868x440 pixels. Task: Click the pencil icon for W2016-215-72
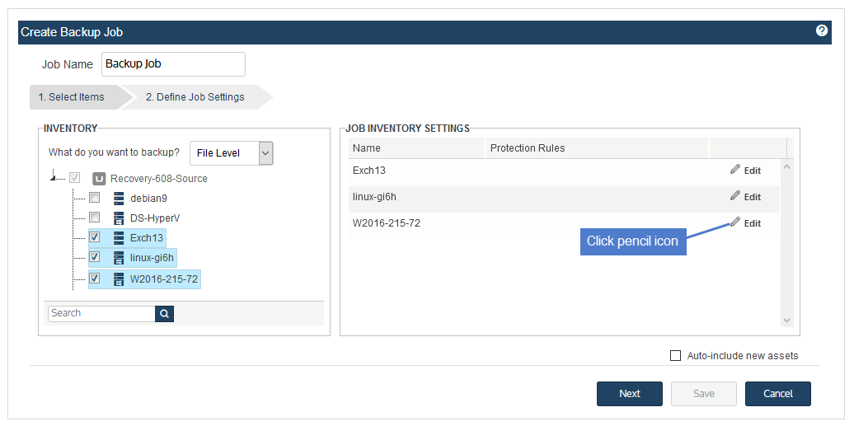(734, 222)
